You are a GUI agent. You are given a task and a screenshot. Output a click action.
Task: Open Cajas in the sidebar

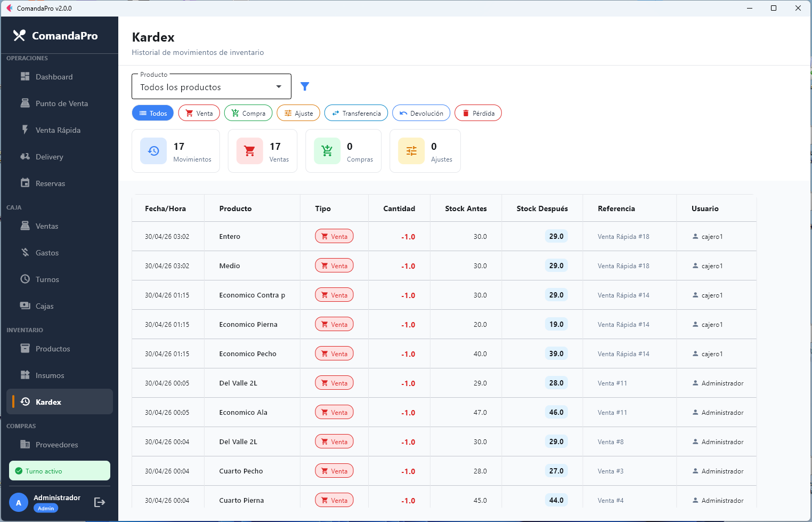tap(59, 306)
